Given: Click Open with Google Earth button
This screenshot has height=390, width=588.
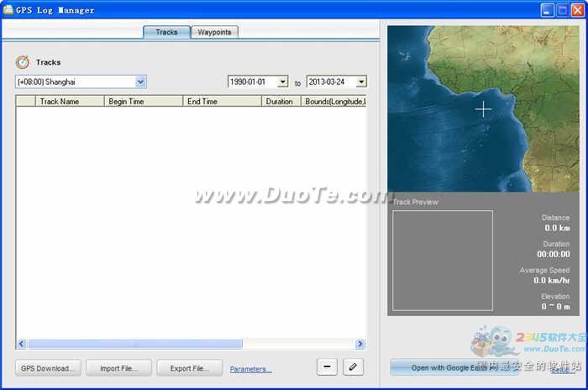Looking at the screenshot, I should coord(449,367).
